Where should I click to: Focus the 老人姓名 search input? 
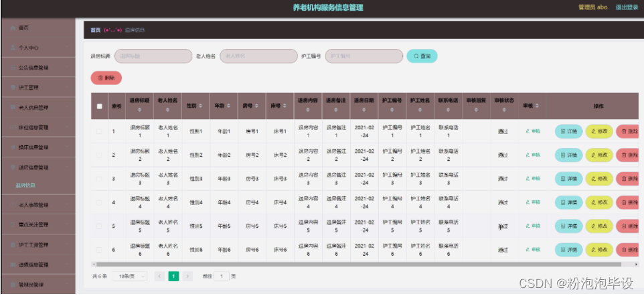(x=259, y=56)
